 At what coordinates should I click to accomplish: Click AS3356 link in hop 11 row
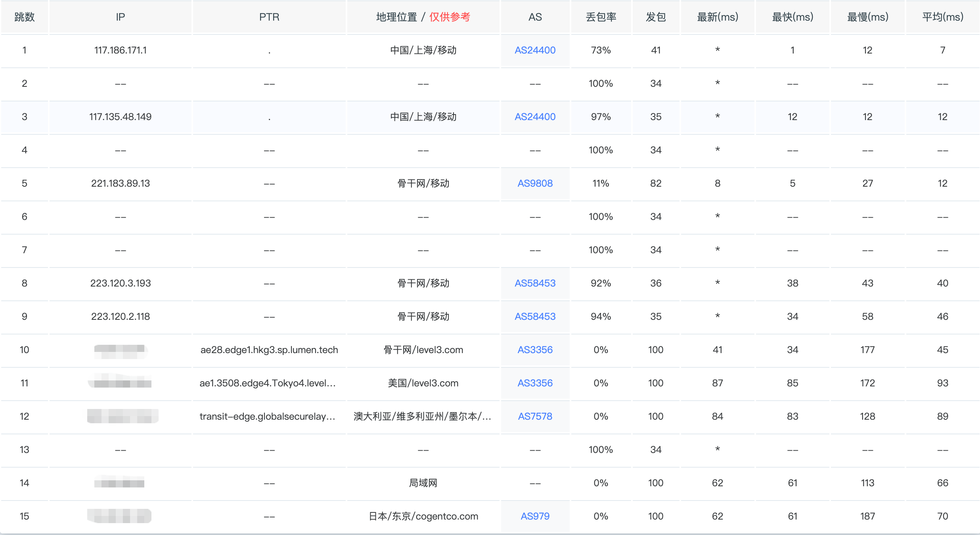click(x=535, y=383)
